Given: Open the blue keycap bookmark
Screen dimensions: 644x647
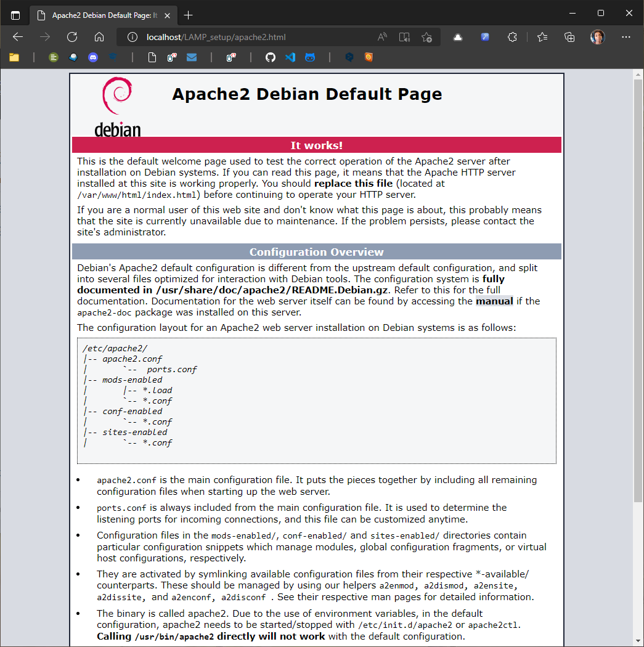Looking at the screenshot, I should click(x=73, y=57).
